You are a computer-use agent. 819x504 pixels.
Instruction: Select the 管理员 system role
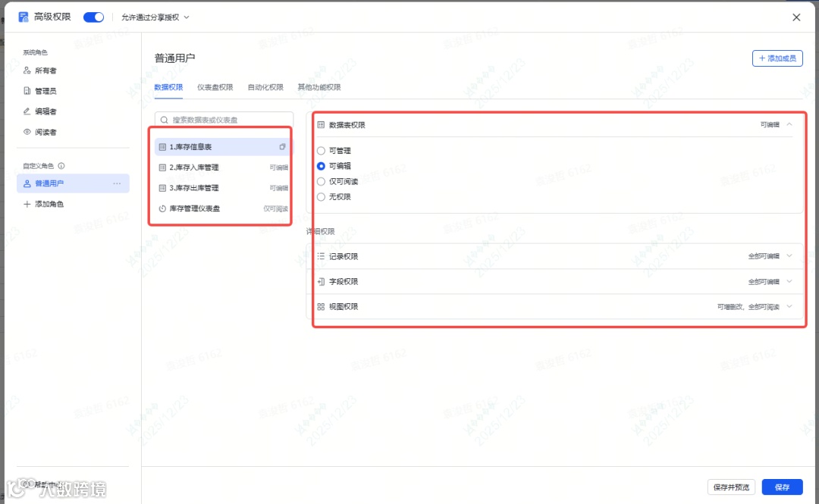coord(73,91)
